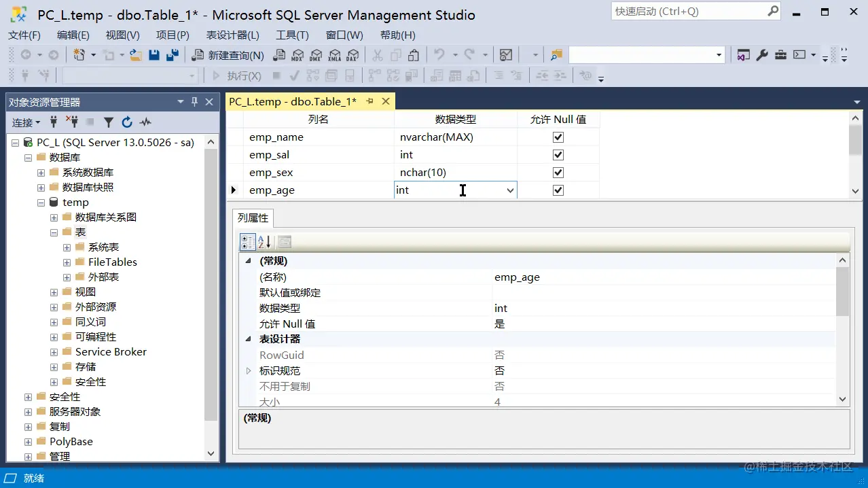Click the Save All icon
Viewport: 868px width, 488px height.
click(173, 55)
